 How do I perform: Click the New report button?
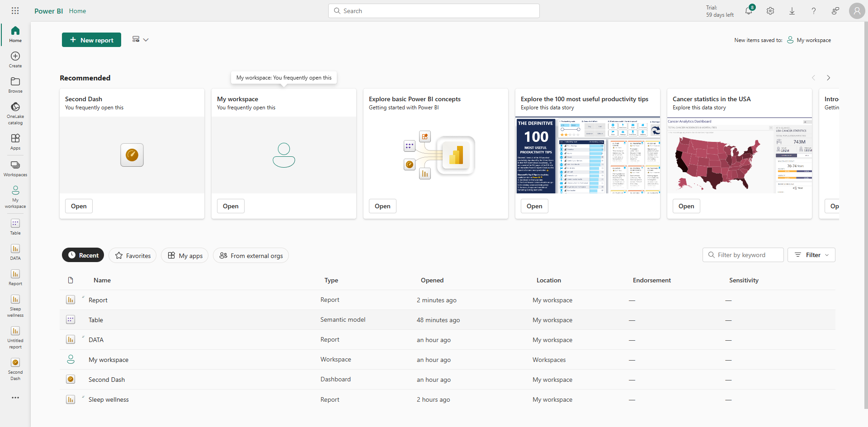pos(91,40)
